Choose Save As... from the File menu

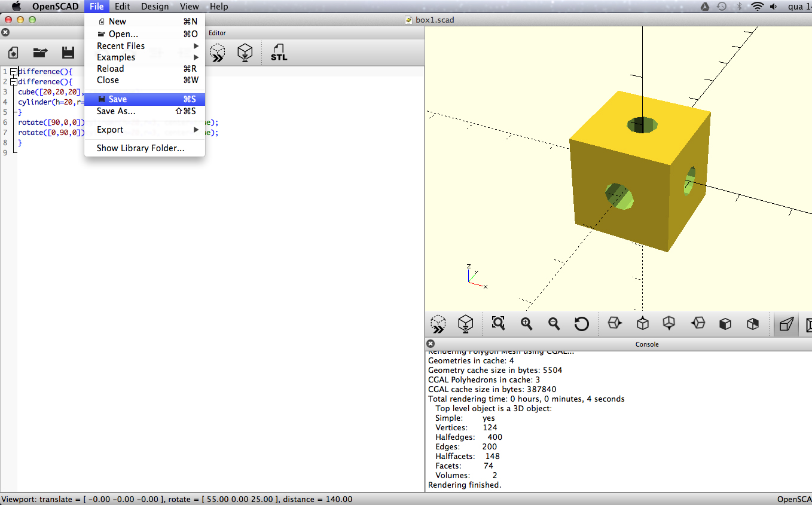pos(145,111)
